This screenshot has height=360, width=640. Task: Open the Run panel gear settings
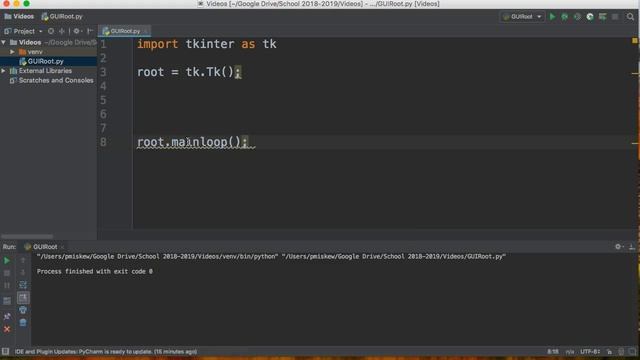[618, 247]
